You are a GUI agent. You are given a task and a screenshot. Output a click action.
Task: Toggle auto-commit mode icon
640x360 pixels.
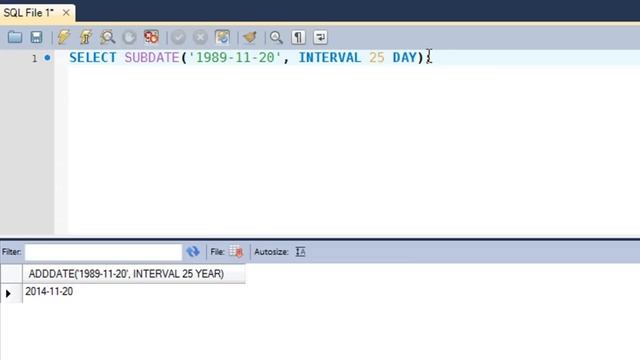click(x=222, y=38)
